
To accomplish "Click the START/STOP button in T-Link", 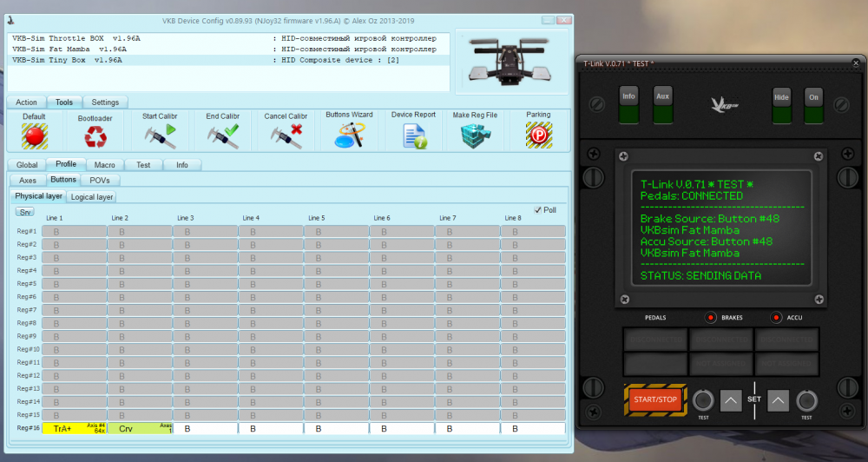I will 655,399.
